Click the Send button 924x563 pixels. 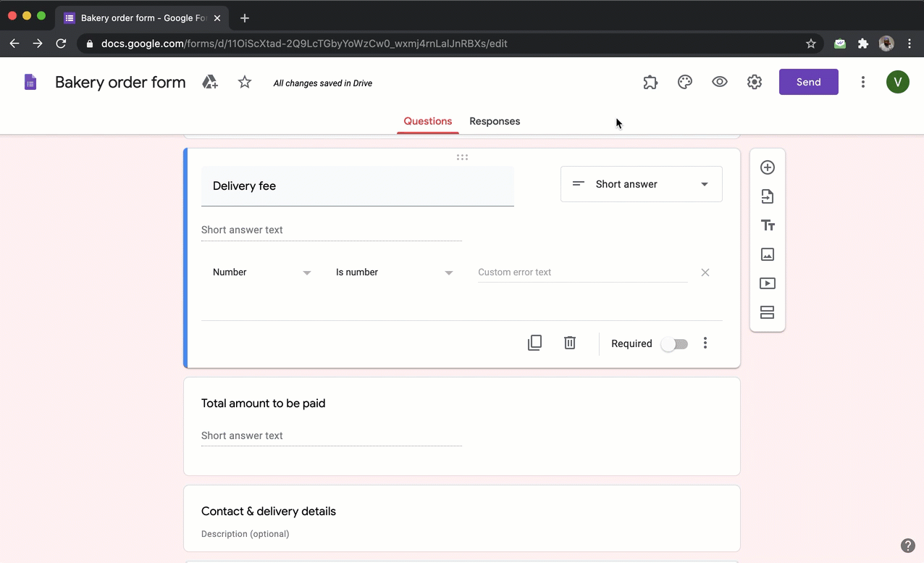coord(808,82)
